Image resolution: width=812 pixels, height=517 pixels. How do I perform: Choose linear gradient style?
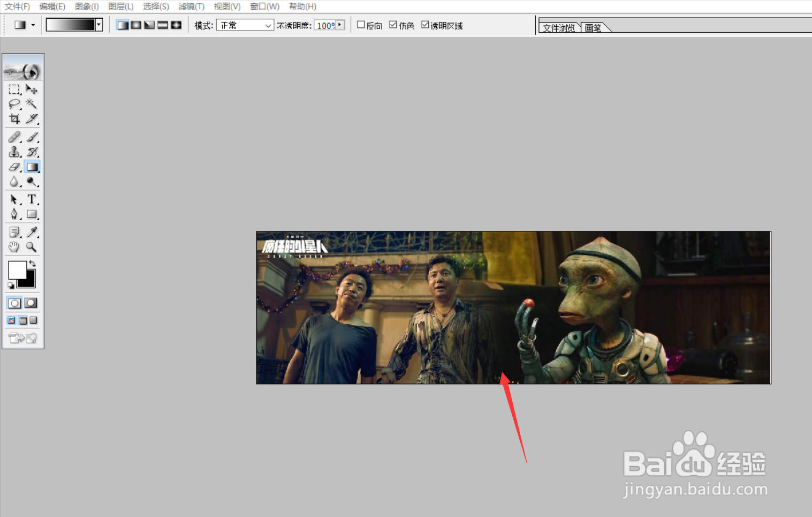(x=123, y=25)
